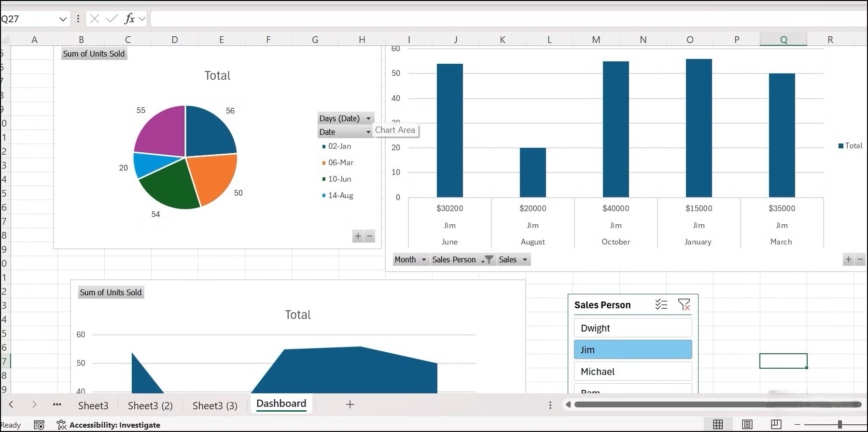Select the area chart Total title
This screenshot has height=432, width=868.
coord(298,315)
